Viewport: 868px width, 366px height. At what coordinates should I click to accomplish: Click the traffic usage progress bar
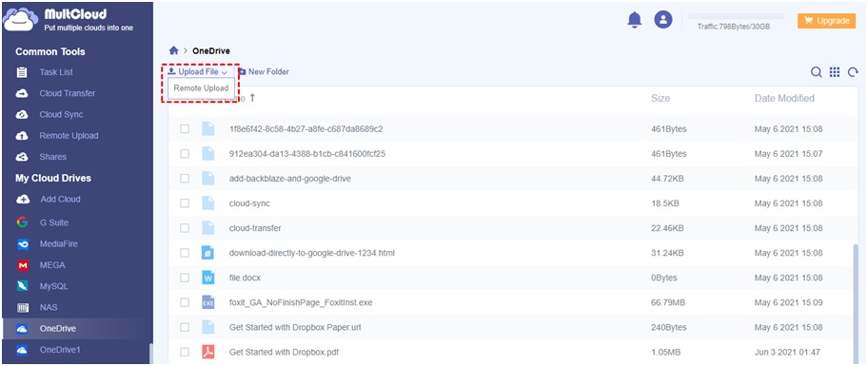pyautogui.click(x=737, y=16)
